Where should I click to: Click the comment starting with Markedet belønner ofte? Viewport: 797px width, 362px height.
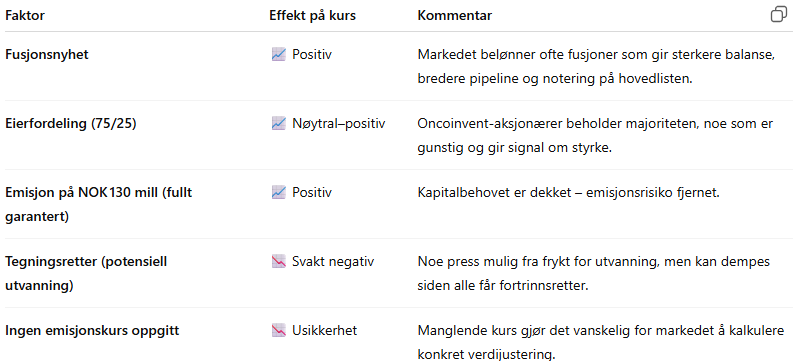point(596,67)
